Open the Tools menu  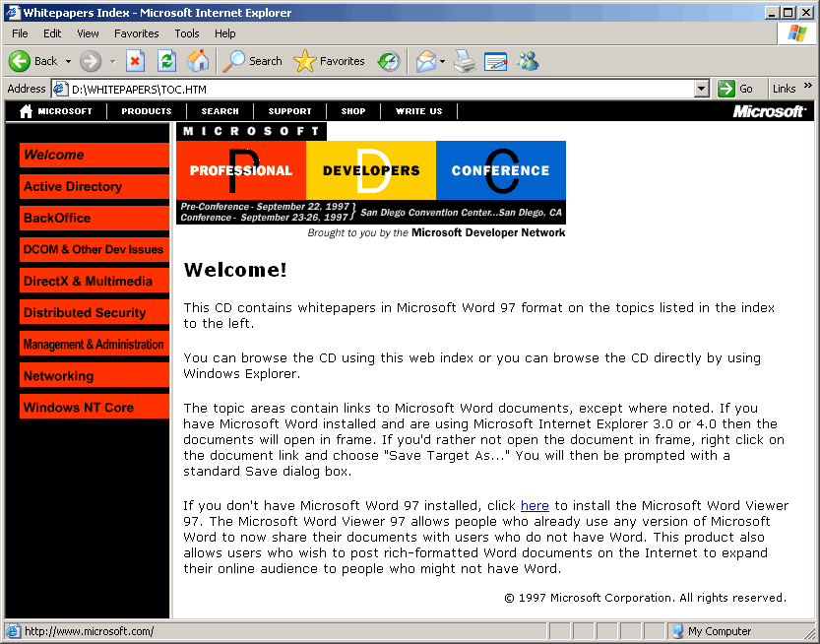tap(187, 33)
